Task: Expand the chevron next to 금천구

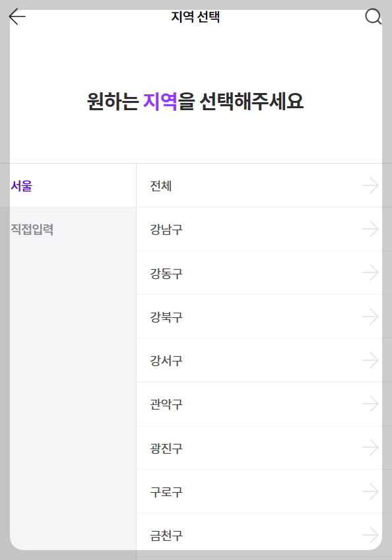Action: coord(371,535)
